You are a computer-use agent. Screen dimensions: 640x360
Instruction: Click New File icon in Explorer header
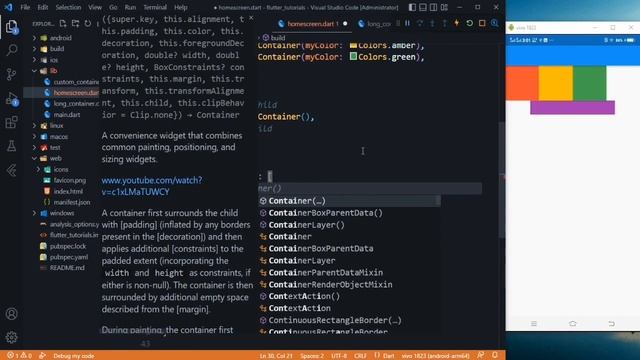[63, 24]
